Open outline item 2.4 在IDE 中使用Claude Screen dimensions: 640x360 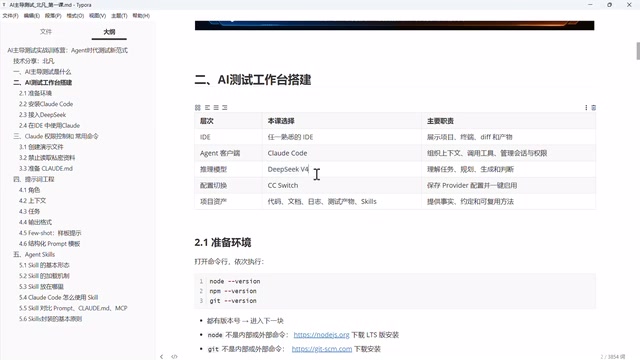49,125
